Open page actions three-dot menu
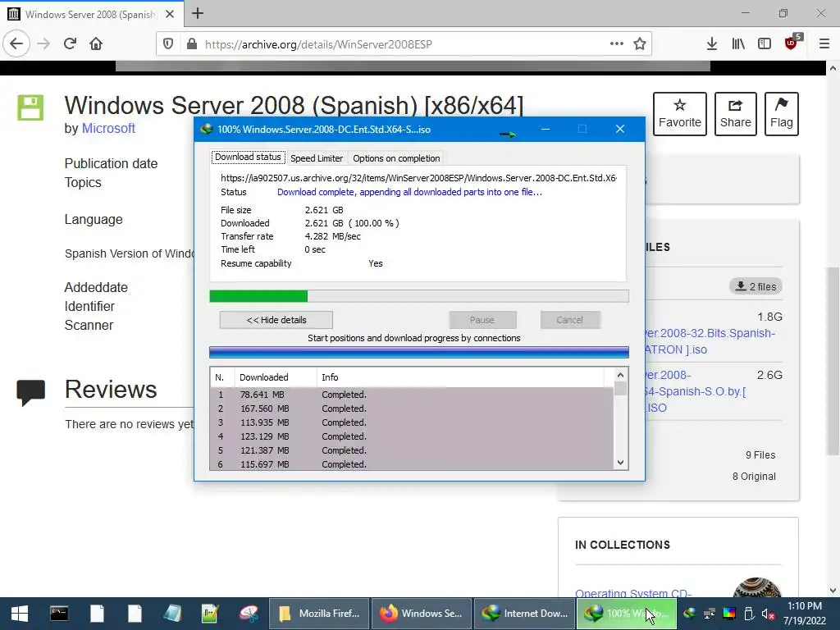The image size is (840, 630). point(617,44)
